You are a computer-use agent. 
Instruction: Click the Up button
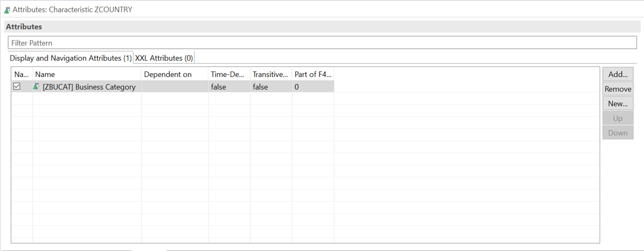click(x=618, y=118)
